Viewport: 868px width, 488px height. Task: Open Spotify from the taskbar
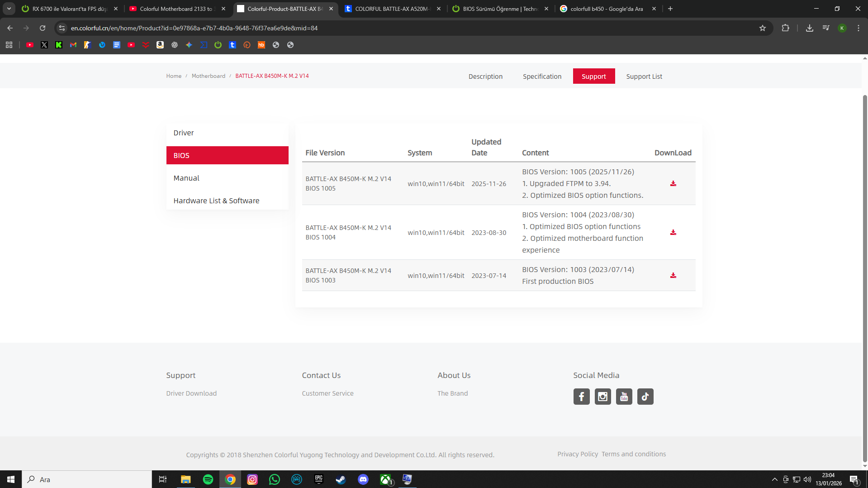pos(208,479)
